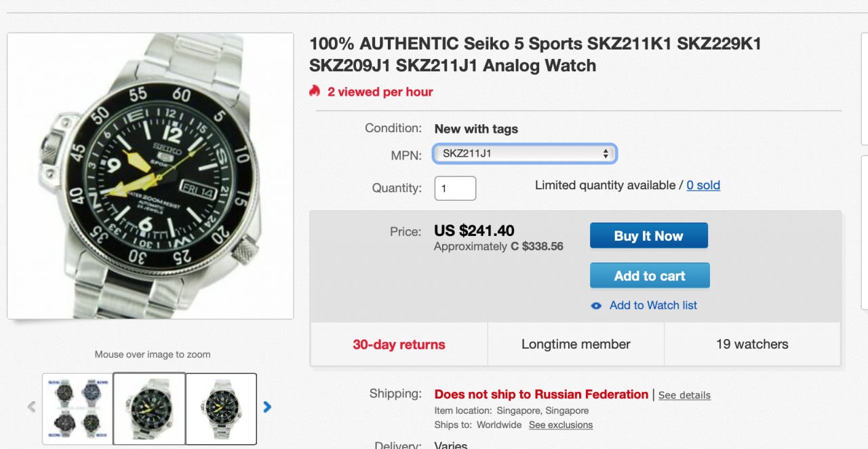Click the 19 watchers tab
Screen dimensions: 868x449
752,345
